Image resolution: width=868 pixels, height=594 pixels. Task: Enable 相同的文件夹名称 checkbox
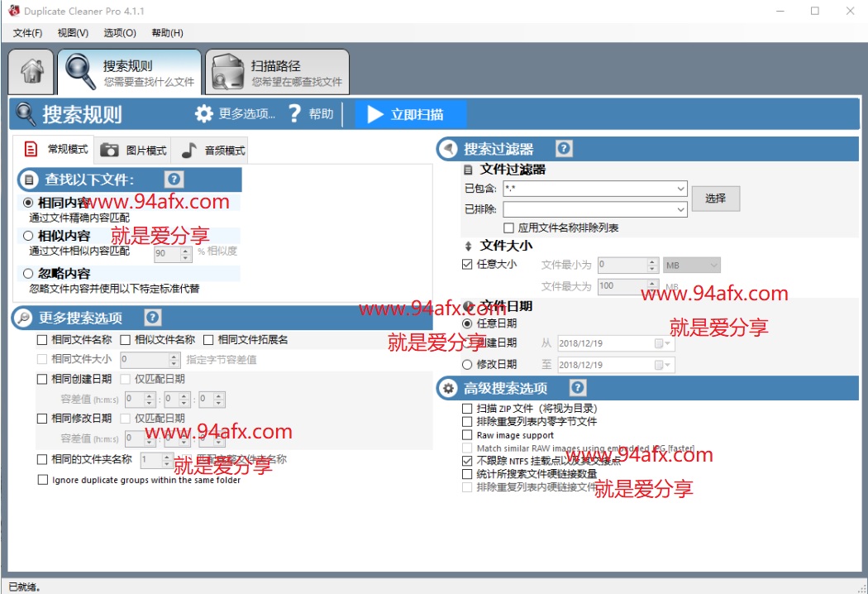click(42, 459)
